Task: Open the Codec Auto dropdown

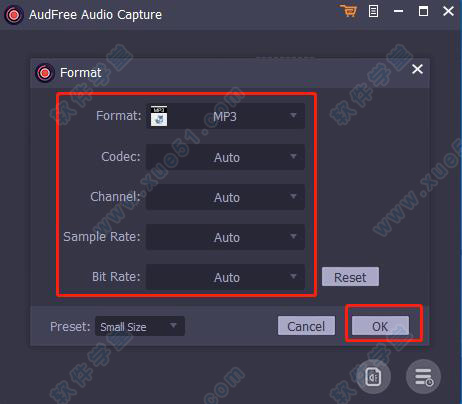Action: pos(225,157)
